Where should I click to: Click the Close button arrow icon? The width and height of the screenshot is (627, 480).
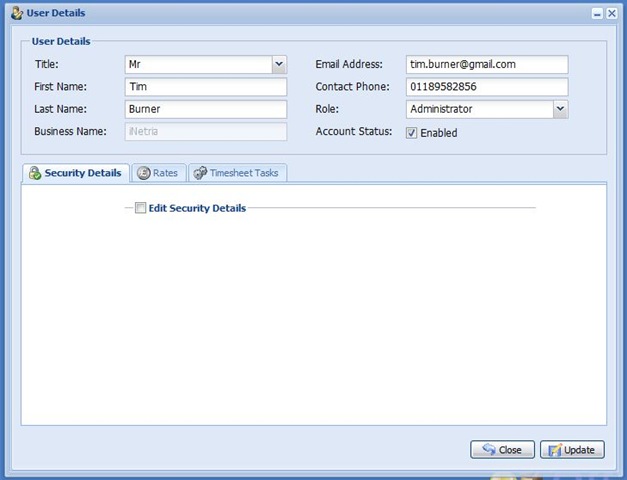click(x=487, y=450)
